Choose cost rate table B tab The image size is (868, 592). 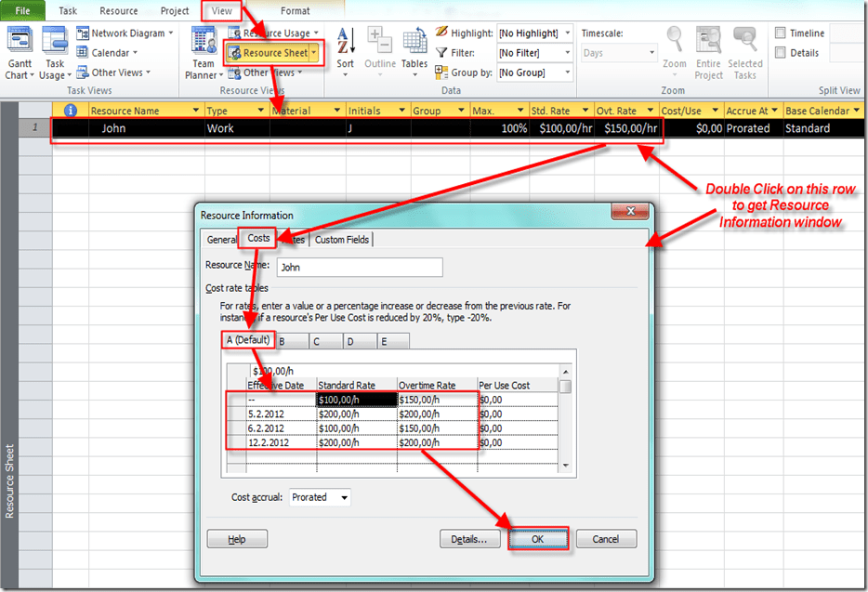click(282, 341)
